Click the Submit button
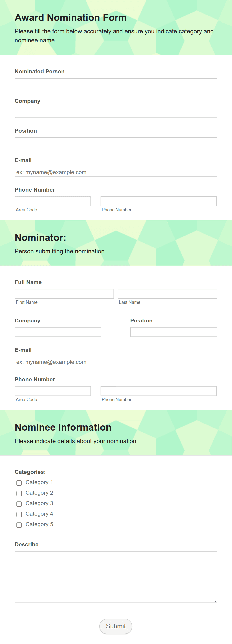Image resolution: width=232 pixels, height=644 pixels. pos(116,626)
